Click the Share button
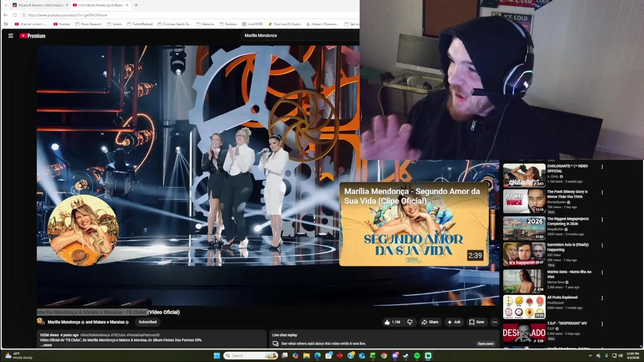Image resolution: width=644 pixels, height=362 pixels. click(430, 322)
